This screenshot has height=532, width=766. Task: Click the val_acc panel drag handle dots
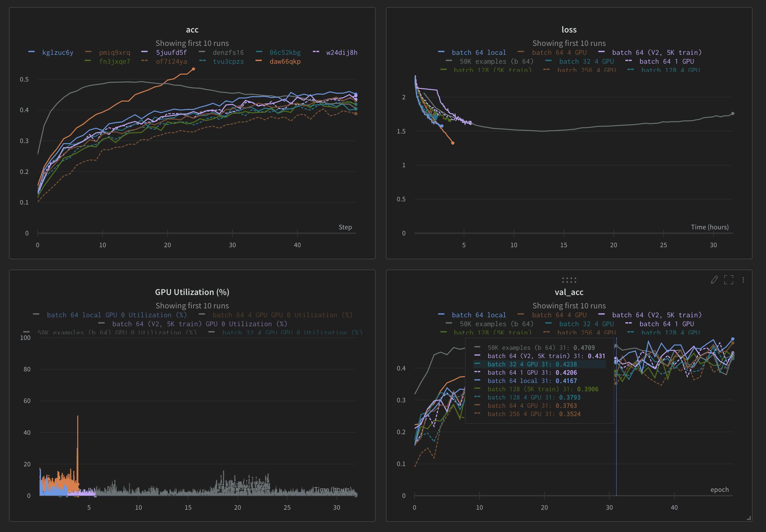pos(569,280)
